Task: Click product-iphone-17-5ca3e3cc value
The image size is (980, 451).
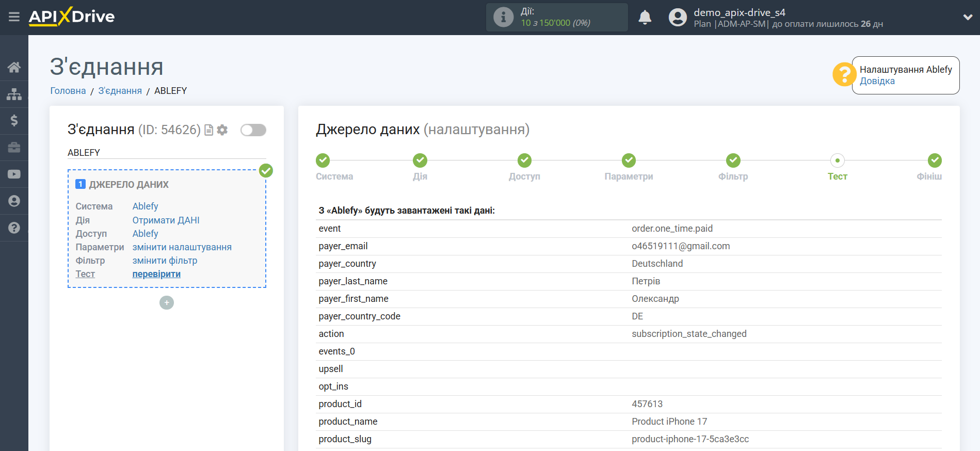Action: click(x=690, y=439)
